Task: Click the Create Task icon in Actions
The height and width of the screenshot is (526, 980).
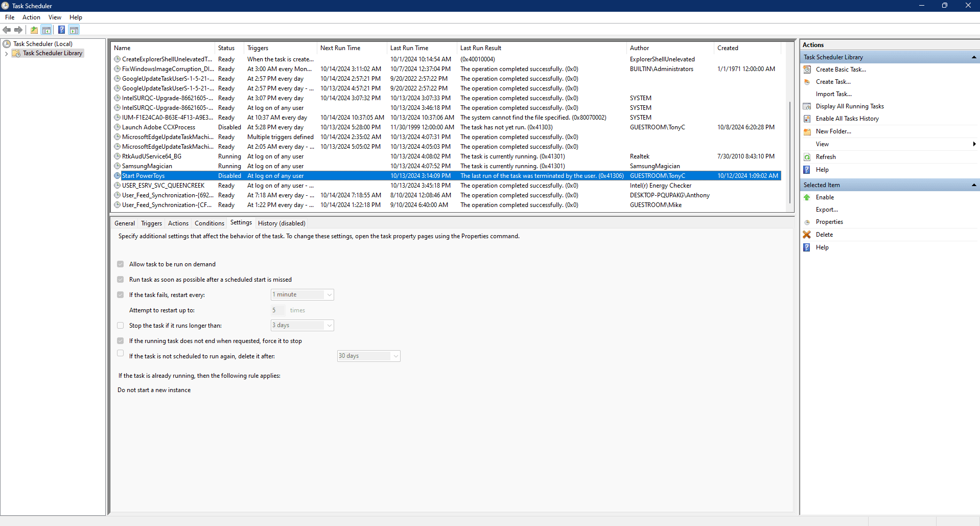Action: [x=807, y=82]
